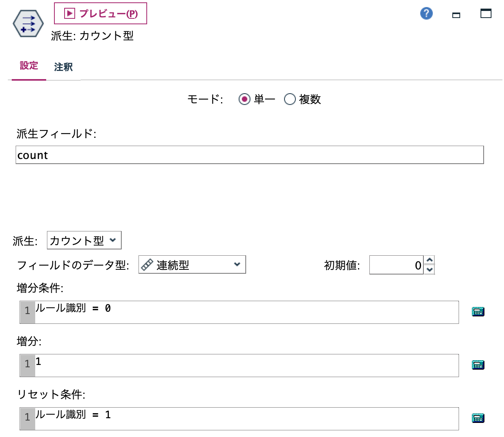Click line number 1 in 増分条件 editor
Screen dimensions: 504x437
(27, 311)
